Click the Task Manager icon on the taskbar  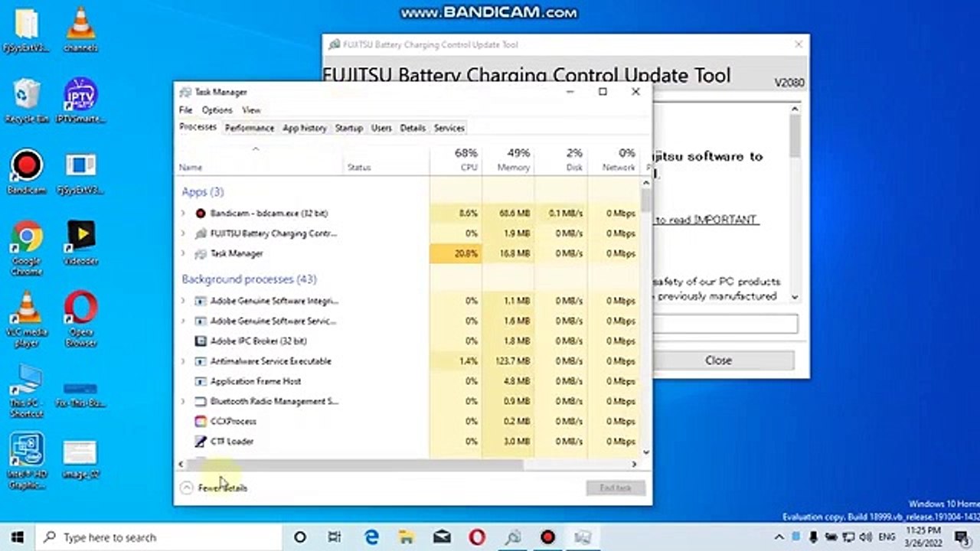583,537
